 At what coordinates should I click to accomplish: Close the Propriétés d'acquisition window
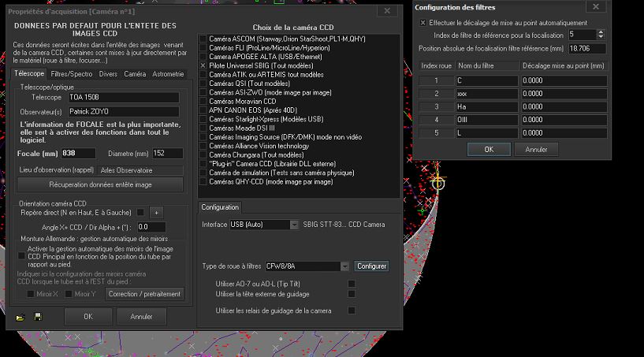click(385, 12)
